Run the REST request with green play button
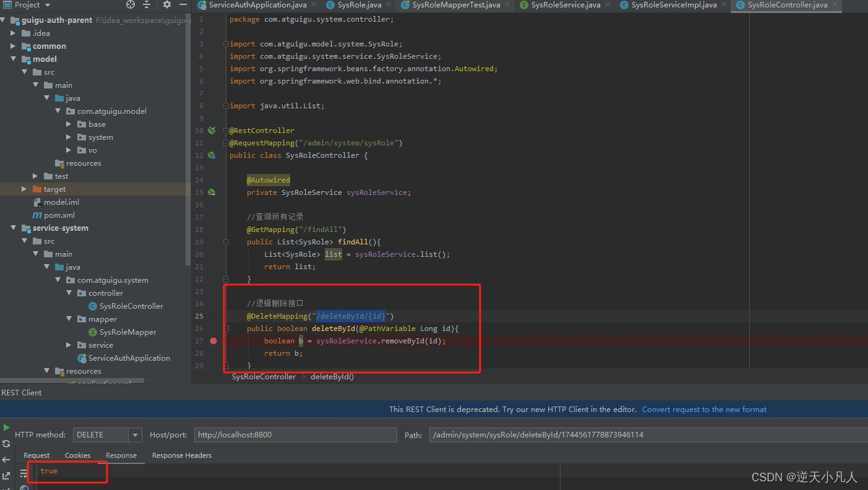Screen dimensions: 868x490 click(x=6, y=428)
